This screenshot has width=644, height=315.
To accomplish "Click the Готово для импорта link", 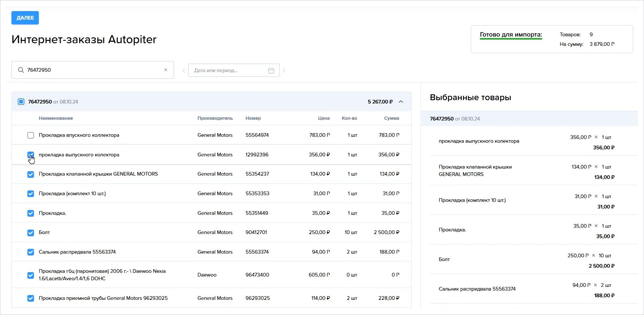I will 511,35.
